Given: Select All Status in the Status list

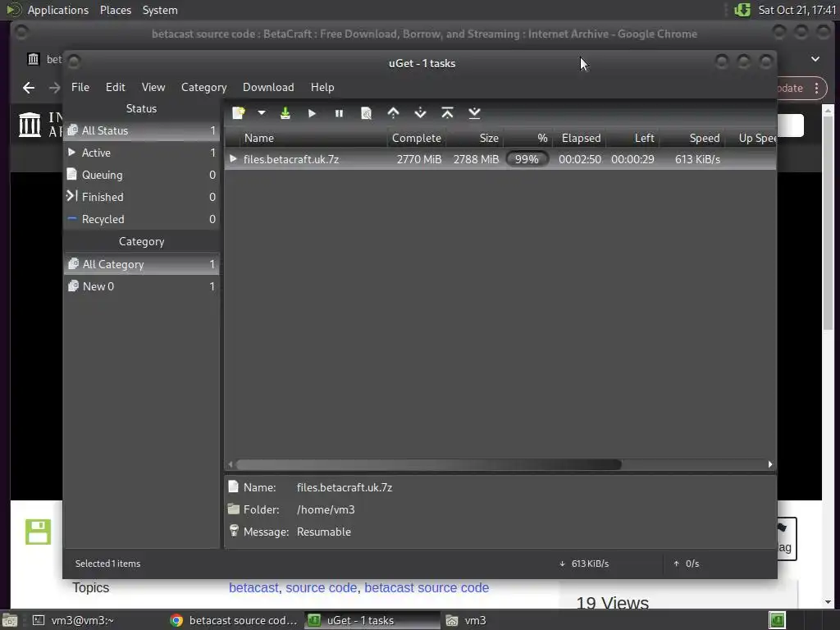Looking at the screenshot, I should pos(141,130).
